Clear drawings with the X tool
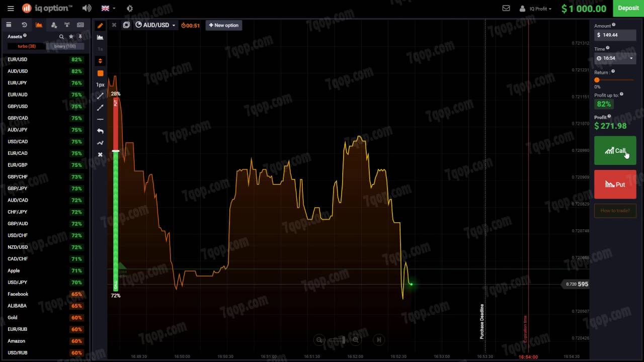Image resolution: width=644 pixels, height=362 pixels. click(100, 154)
